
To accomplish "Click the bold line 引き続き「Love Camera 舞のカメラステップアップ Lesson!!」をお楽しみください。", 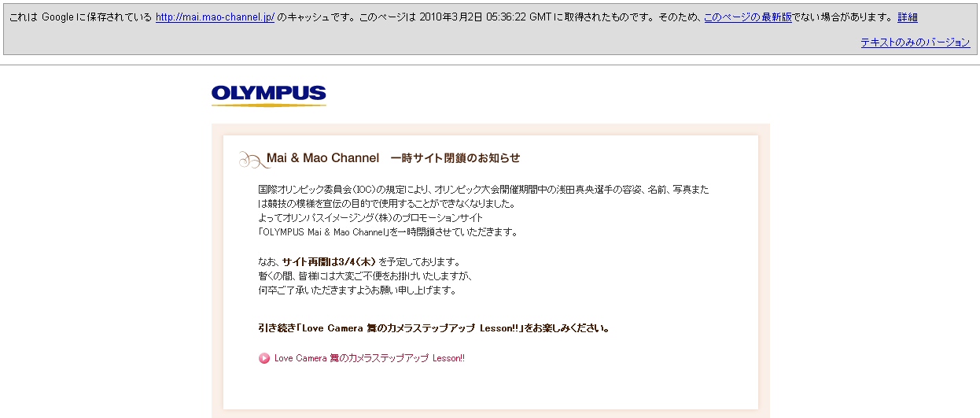I will coord(434,328).
